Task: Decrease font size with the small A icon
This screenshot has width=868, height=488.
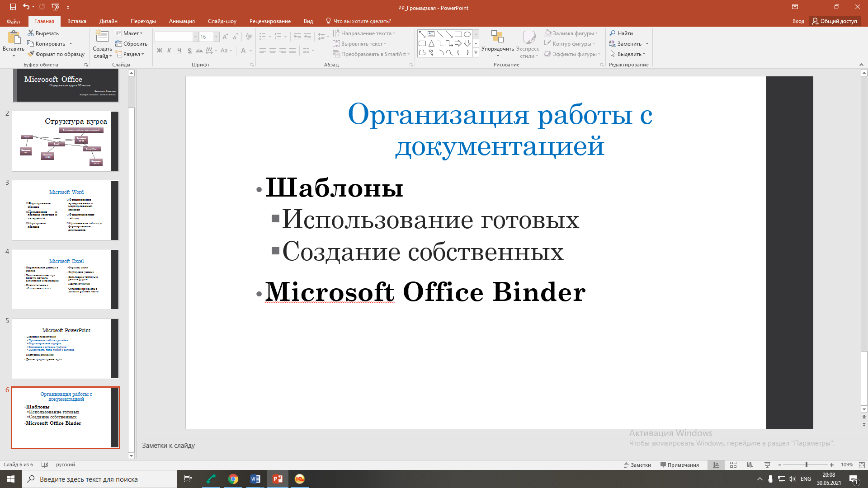Action: click(x=235, y=37)
